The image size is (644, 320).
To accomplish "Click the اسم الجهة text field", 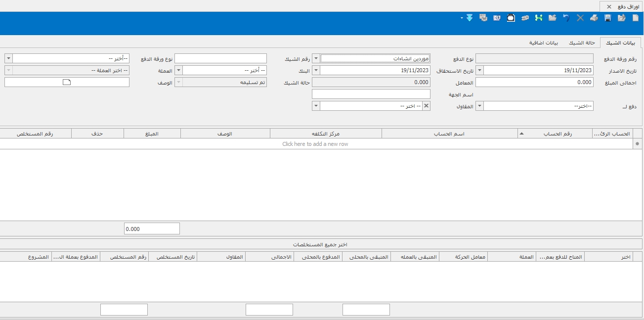I will (x=371, y=94).
